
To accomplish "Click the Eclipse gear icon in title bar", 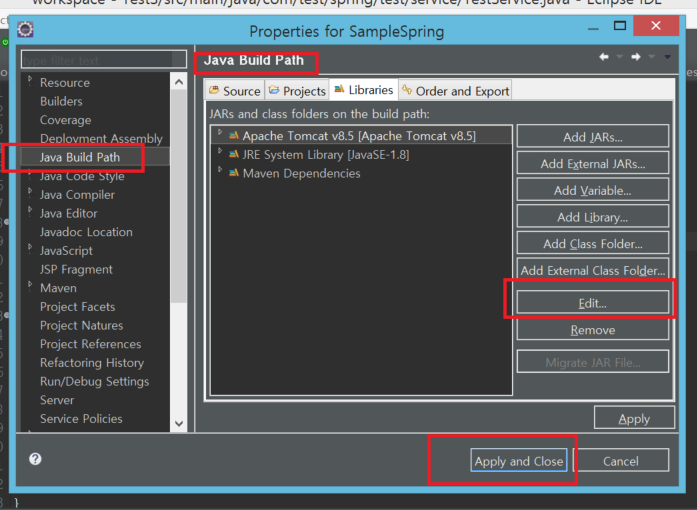I will coord(25,29).
